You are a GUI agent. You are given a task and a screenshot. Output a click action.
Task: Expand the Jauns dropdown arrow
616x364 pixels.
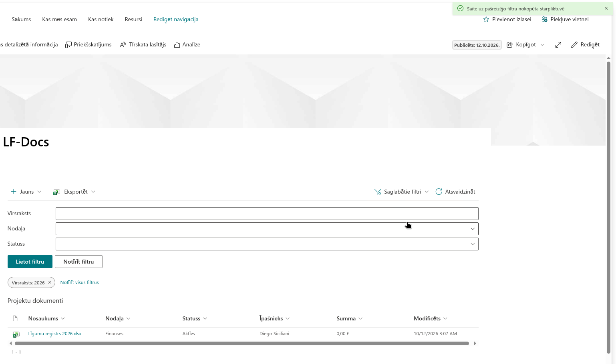click(x=39, y=192)
